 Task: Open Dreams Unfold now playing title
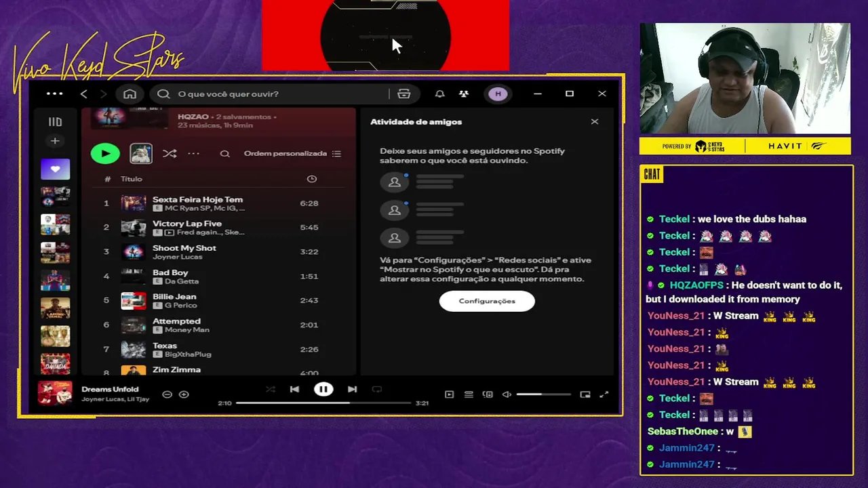pos(110,389)
